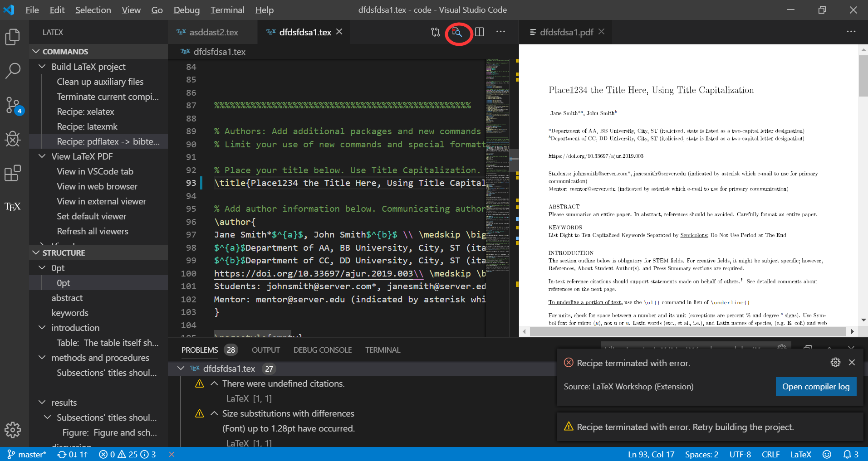Open the Terminal menu
This screenshot has height=461, width=868.
pyautogui.click(x=227, y=10)
